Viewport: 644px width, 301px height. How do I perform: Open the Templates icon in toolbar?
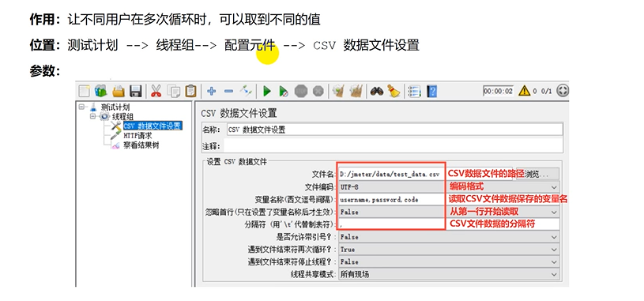click(x=100, y=91)
